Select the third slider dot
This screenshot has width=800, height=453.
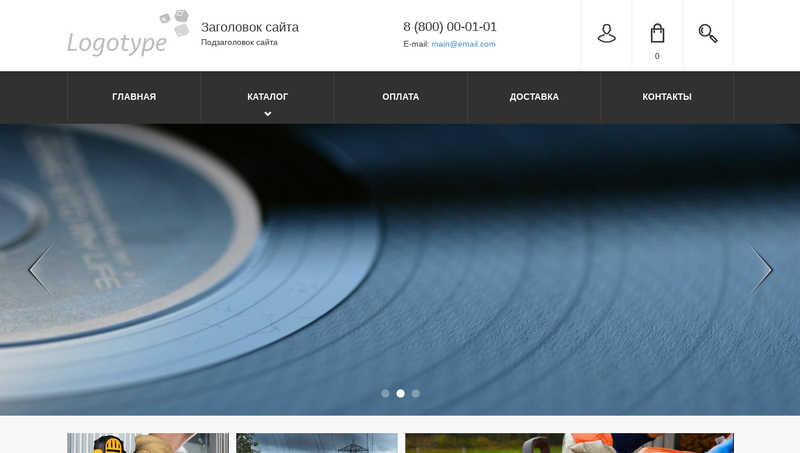click(x=416, y=393)
